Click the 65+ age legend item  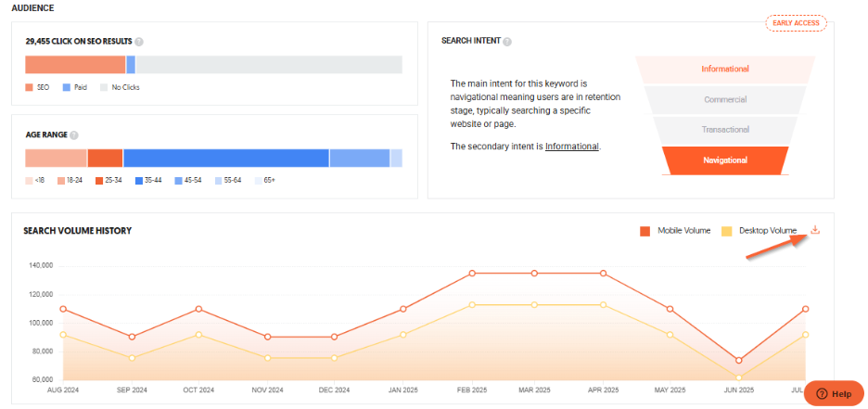(x=265, y=181)
